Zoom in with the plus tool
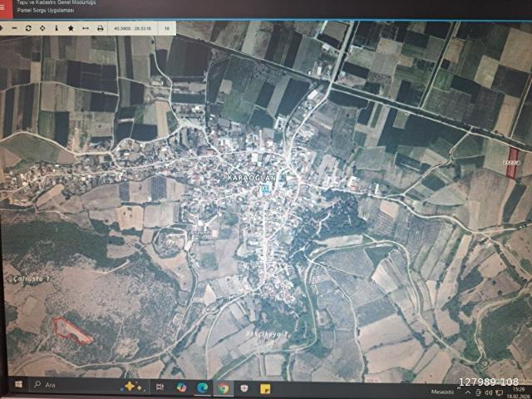 pos(2,28)
